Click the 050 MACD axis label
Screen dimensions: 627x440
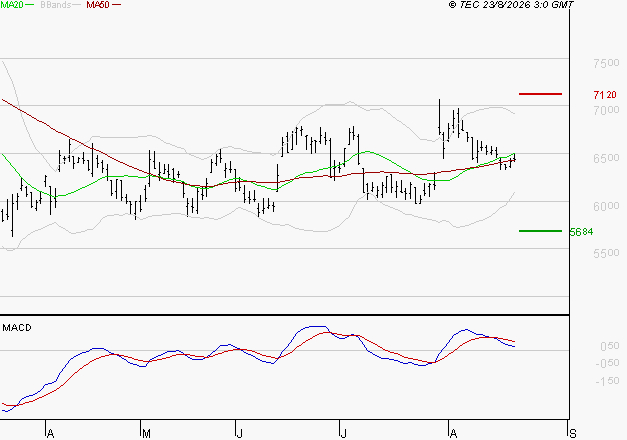tap(610, 346)
